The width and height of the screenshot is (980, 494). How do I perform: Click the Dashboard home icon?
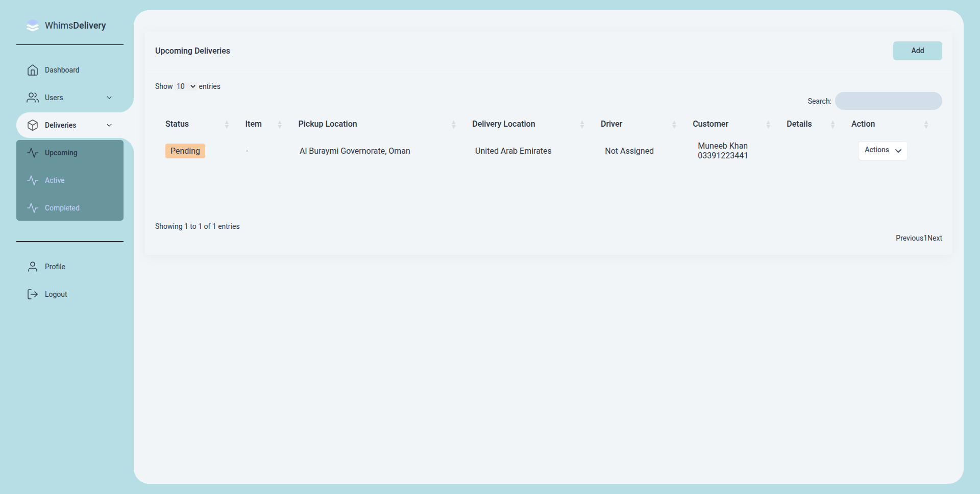click(33, 70)
